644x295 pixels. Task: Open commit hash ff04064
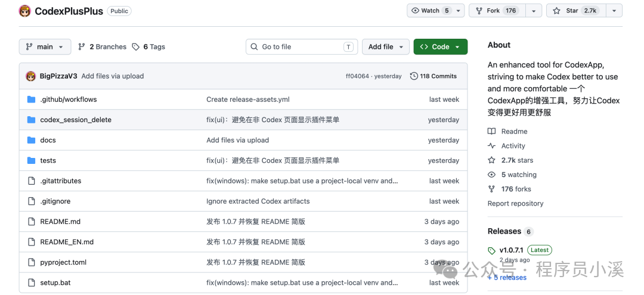tap(357, 76)
